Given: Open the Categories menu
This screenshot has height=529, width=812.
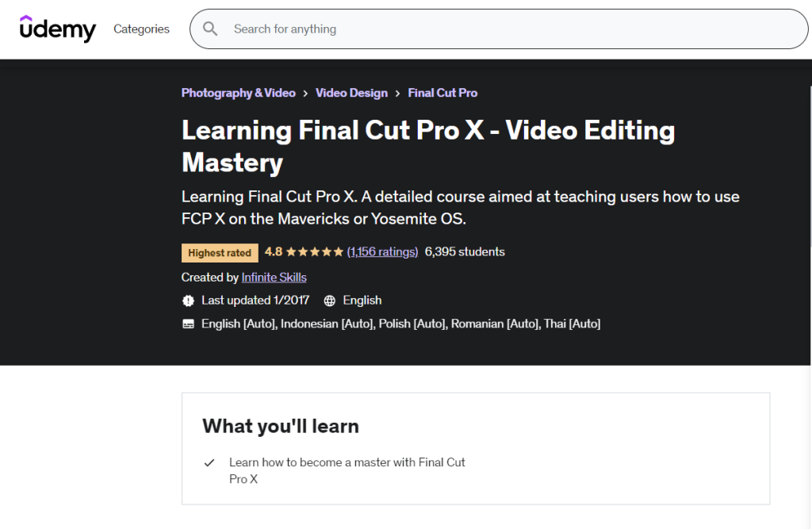Looking at the screenshot, I should click(141, 29).
